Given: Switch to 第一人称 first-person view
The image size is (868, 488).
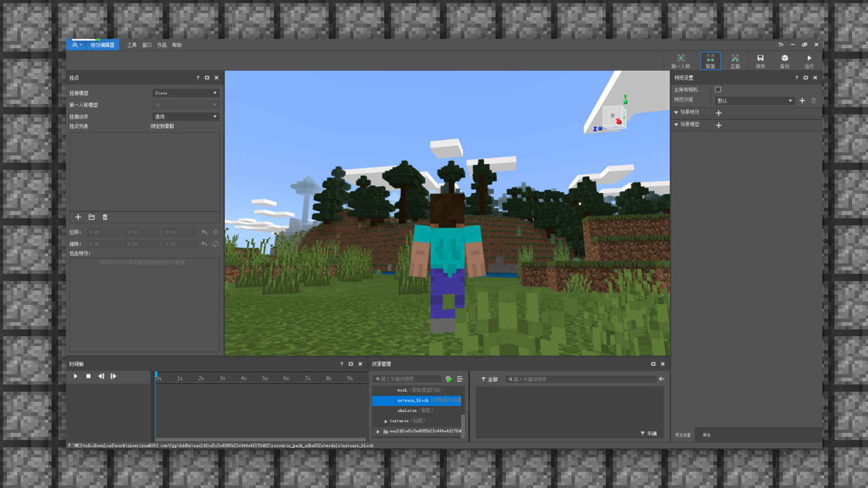Looking at the screenshot, I should coord(680,61).
